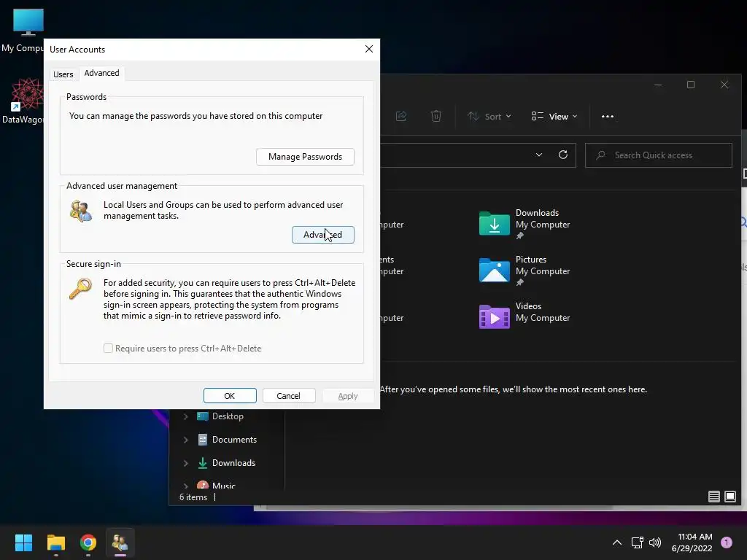Image resolution: width=747 pixels, height=560 pixels.
Task: Click the Refresh button in File Explorer
Action: tap(563, 155)
